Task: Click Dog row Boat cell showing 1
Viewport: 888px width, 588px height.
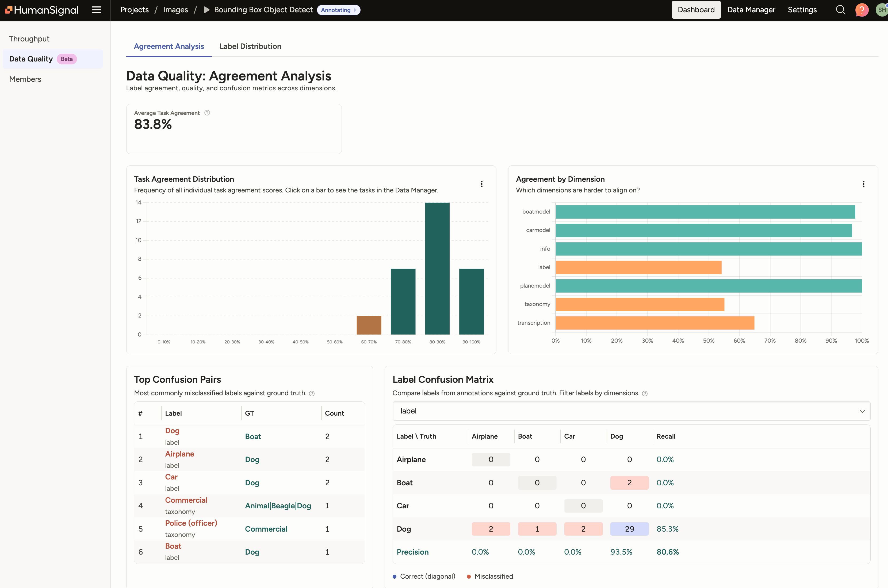Action: pyautogui.click(x=537, y=529)
